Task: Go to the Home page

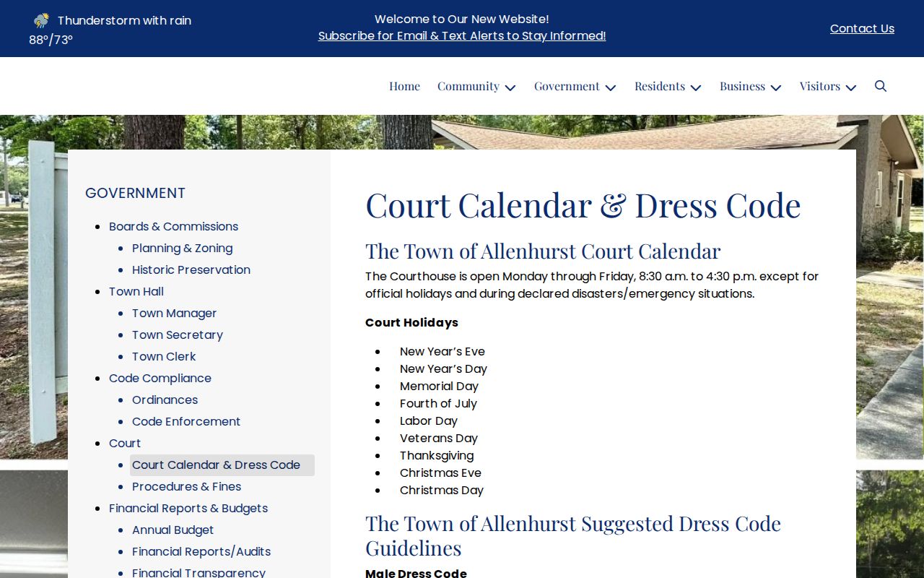Action: (x=404, y=86)
